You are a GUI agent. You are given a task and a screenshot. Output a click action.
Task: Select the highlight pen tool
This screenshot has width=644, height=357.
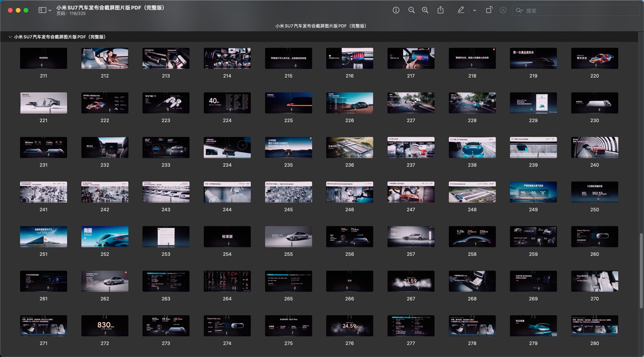tap(461, 10)
